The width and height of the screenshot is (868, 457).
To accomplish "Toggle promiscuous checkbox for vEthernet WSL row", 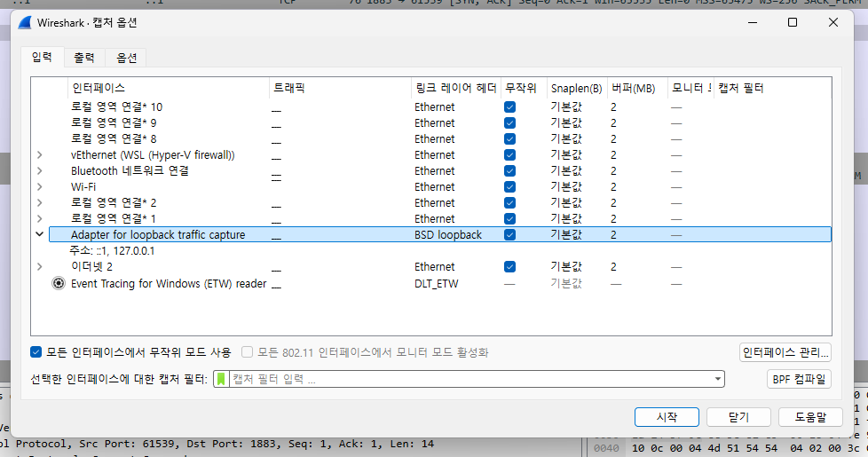I will (509, 155).
